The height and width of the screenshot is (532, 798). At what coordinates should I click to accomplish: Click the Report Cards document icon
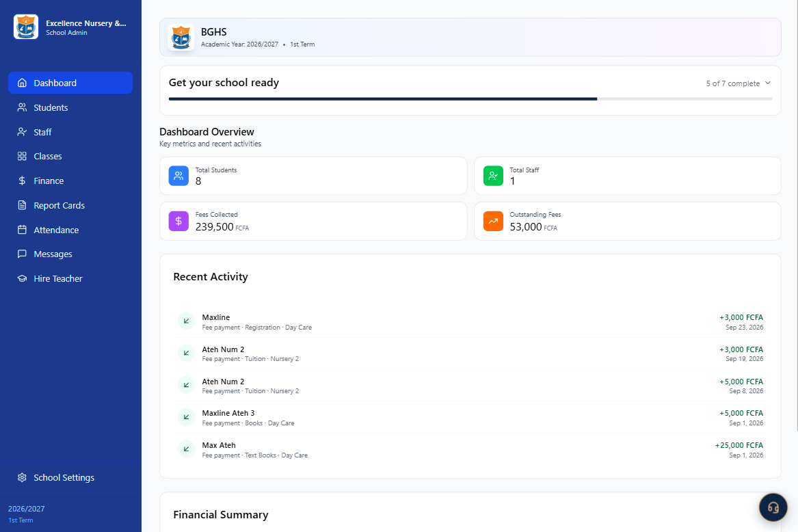(22, 205)
